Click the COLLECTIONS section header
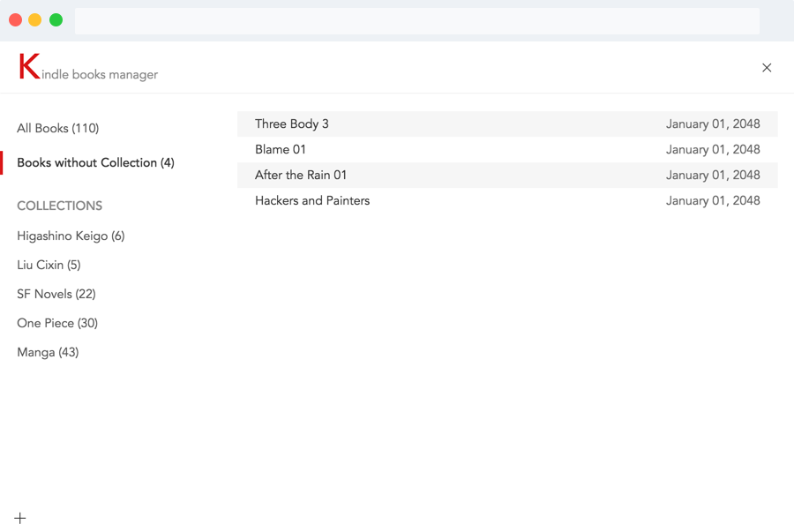794x532 pixels. point(60,206)
